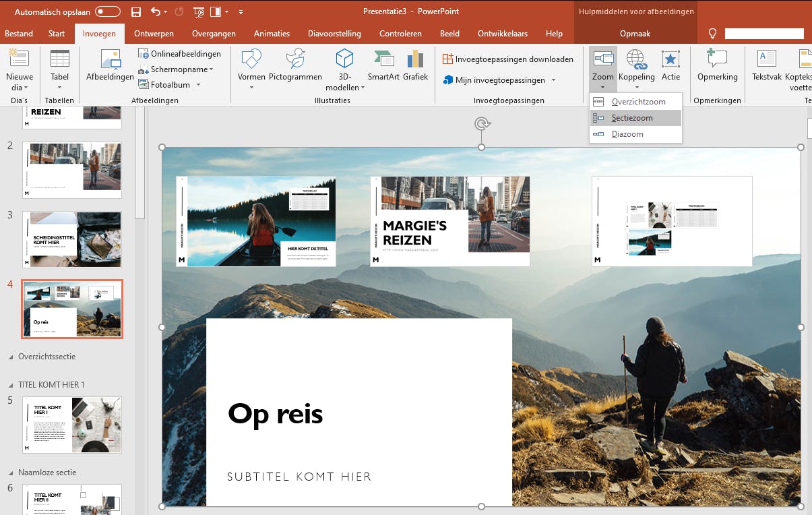Viewport: 812px width, 515px height.
Task: Expand the Fotoalbum dropdown arrow
Action: pyautogui.click(x=198, y=85)
